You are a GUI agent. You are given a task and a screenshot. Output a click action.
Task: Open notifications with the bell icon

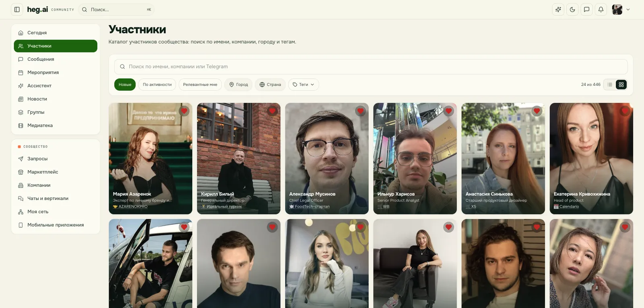pos(601,9)
